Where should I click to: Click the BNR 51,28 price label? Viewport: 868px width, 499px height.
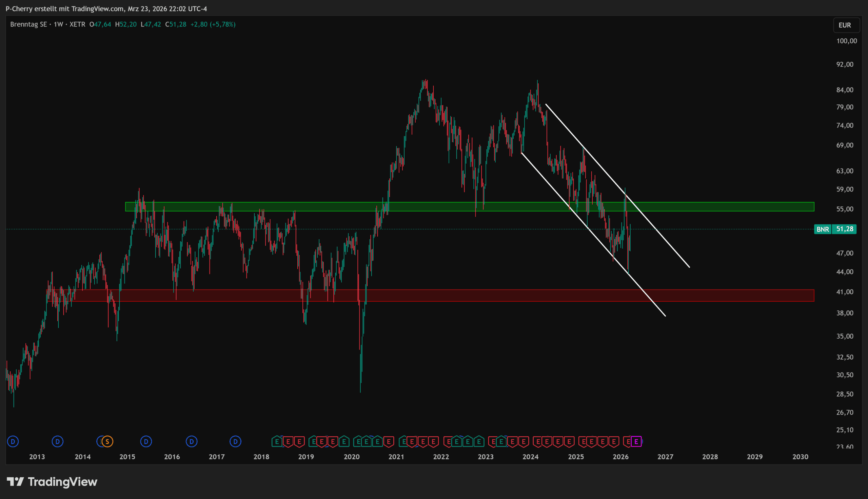(x=835, y=229)
